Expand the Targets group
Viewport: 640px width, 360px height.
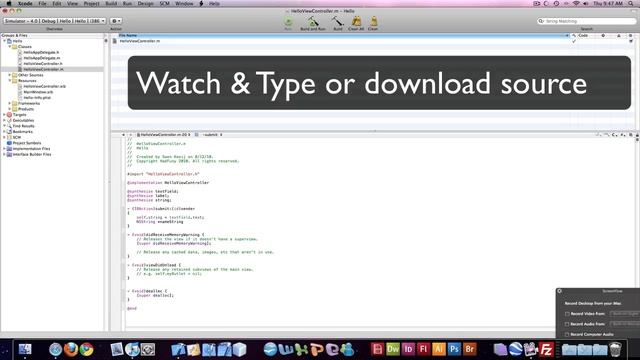pos(4,115)
